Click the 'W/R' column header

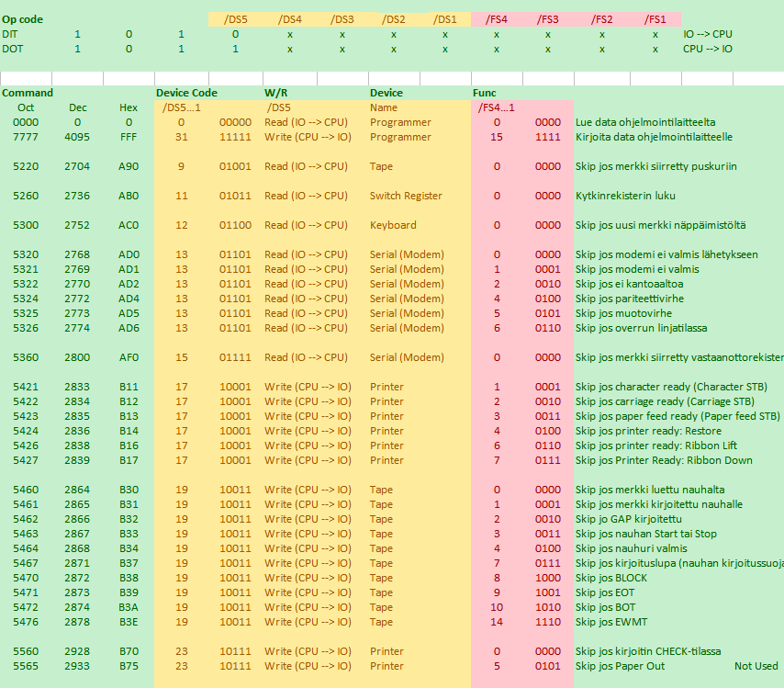[276, 93]
